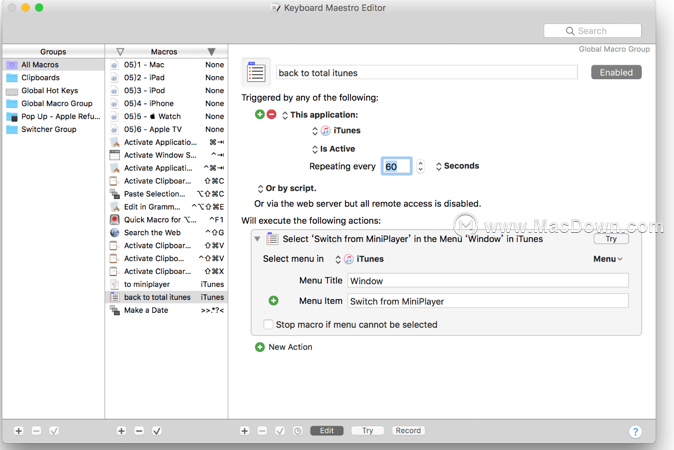Add menu item with green plus button
This screenshot has height=450, width=674.
[273, 301]
